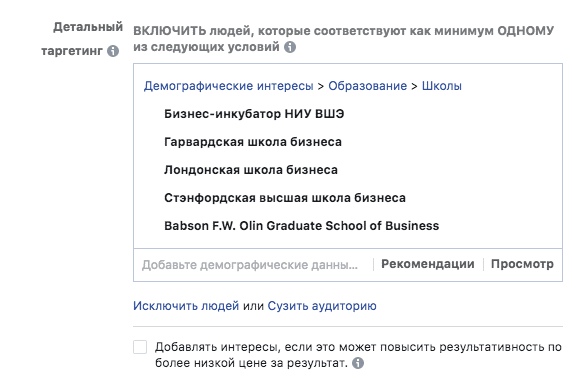Open the Демографические интересы breadcrumb link
579x386 pixels.
pyautogui.click(x=229, y=86)
